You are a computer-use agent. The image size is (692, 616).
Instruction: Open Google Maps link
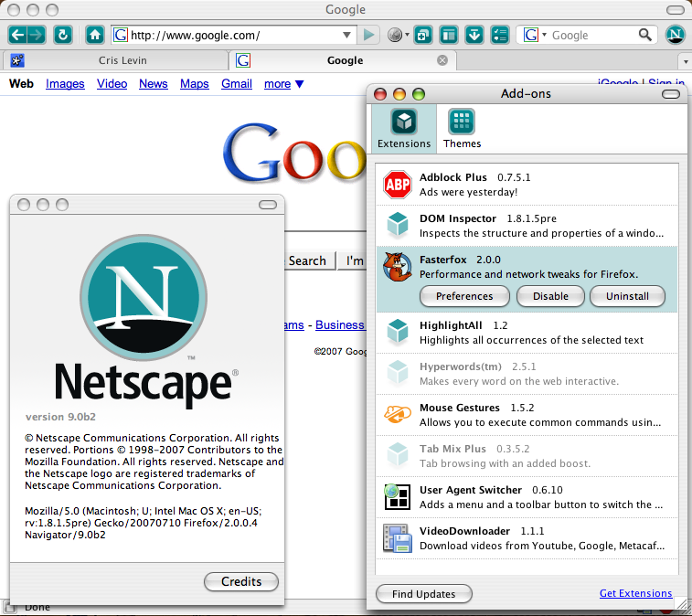[194, 84]
